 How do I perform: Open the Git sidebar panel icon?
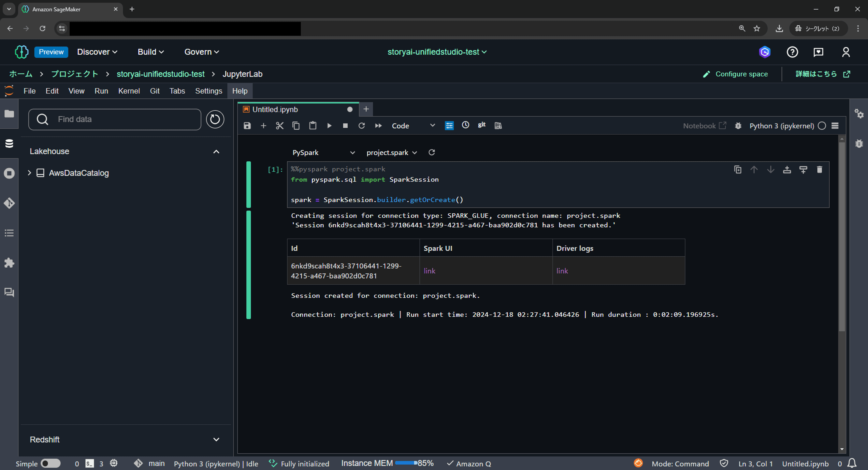pyautogui.click(x=9, y=203)
